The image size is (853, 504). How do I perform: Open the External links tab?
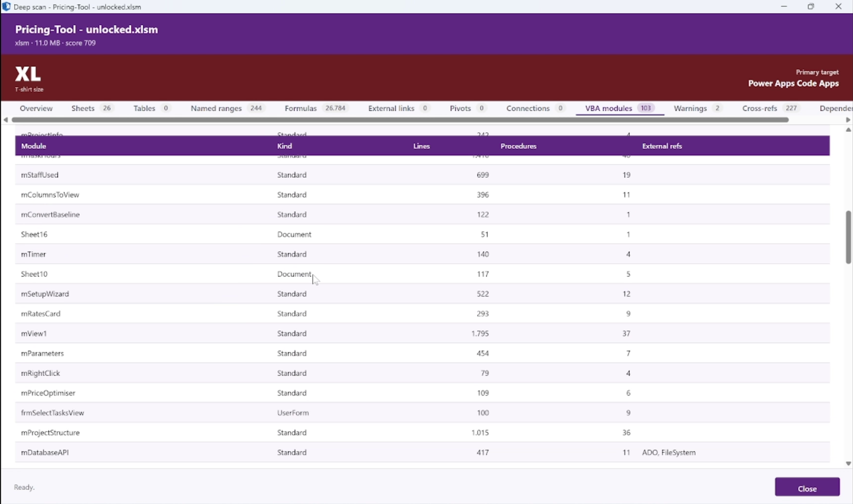pos(398,108)
